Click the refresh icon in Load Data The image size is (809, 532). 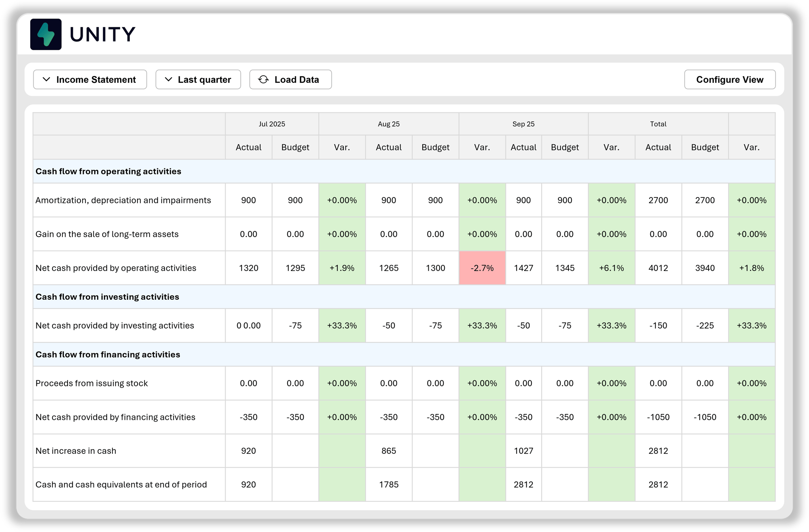click(x=263, y=80)
